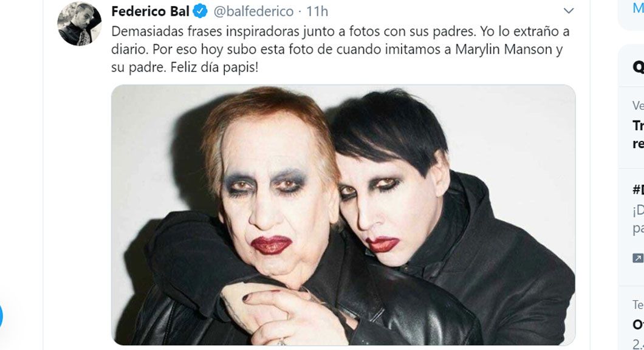Open the bold trend starting with 'Tr'
The height and width of the screenshot is (350, 644).
(x=638, y=134)
